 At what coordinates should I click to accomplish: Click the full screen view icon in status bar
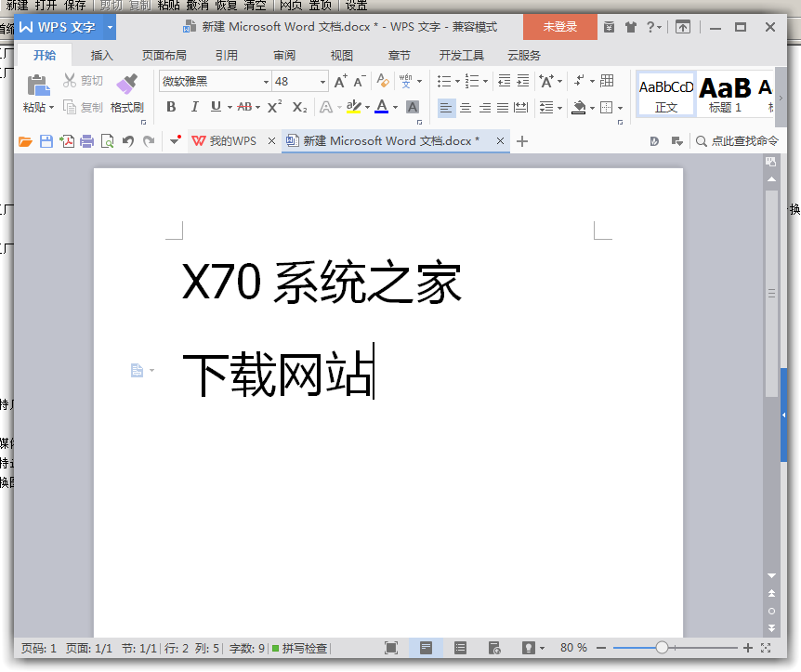[x=391, y=648]
